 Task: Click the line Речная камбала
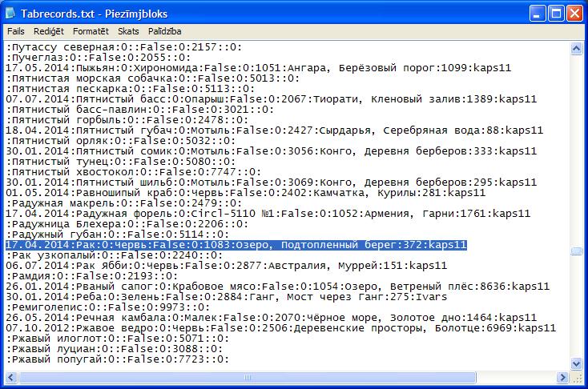[271, 318]
